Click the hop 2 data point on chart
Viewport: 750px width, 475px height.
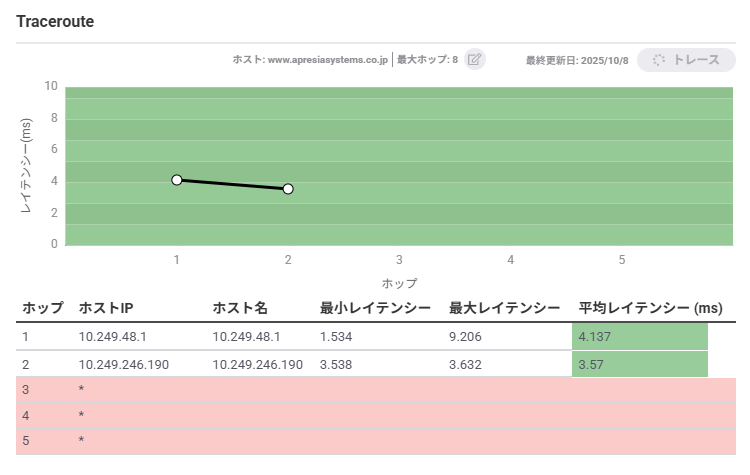point(288,188)
